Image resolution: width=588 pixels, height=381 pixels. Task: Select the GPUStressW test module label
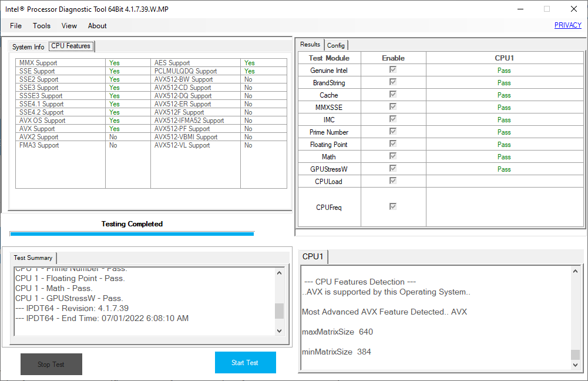coord(329,169)
